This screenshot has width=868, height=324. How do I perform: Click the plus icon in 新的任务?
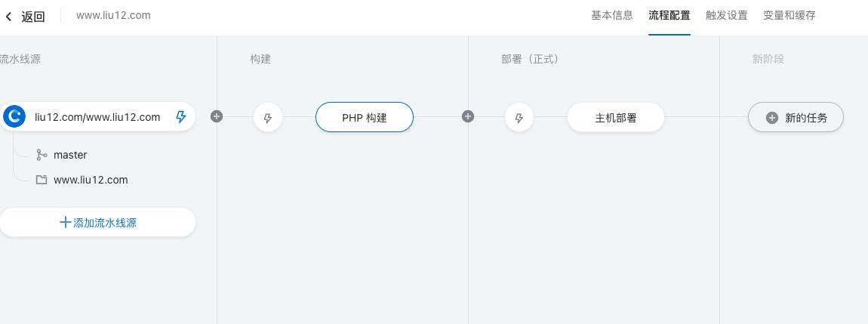772,118
